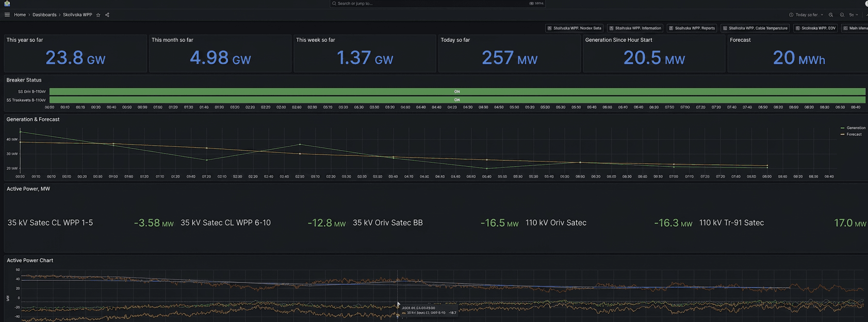Click the 'This week so far' panel title
Screen dimensions: 868x322
[x=316, y=40]
